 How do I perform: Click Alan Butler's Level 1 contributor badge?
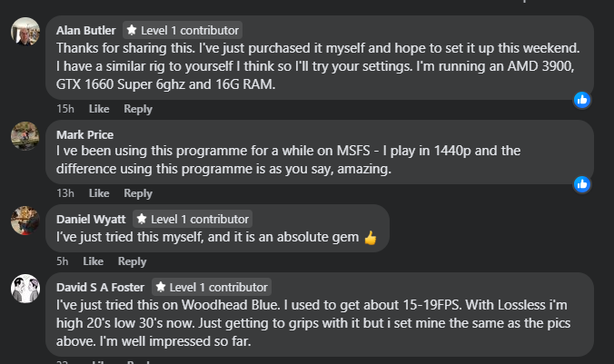pyautogui.click(x=183, y=30)
